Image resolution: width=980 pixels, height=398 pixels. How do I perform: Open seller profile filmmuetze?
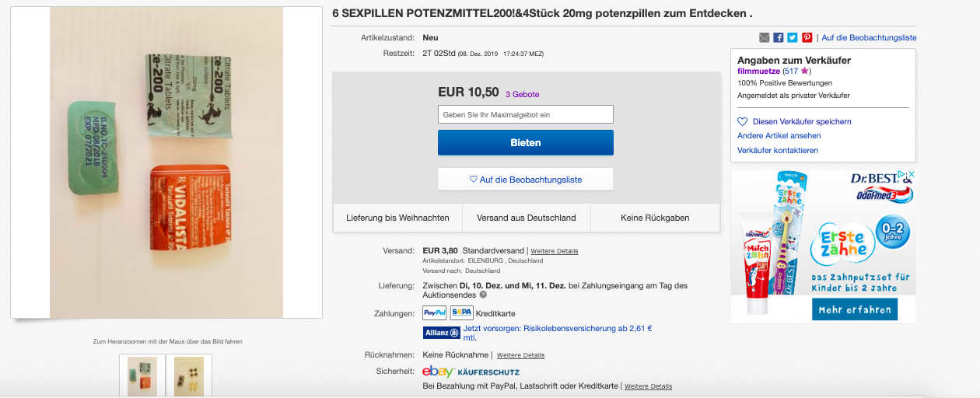click(758, 71)
